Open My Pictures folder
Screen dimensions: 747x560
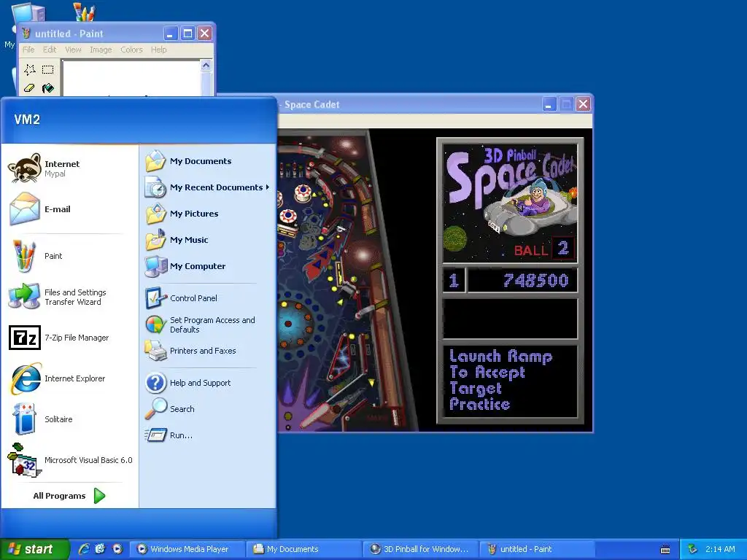208,214
